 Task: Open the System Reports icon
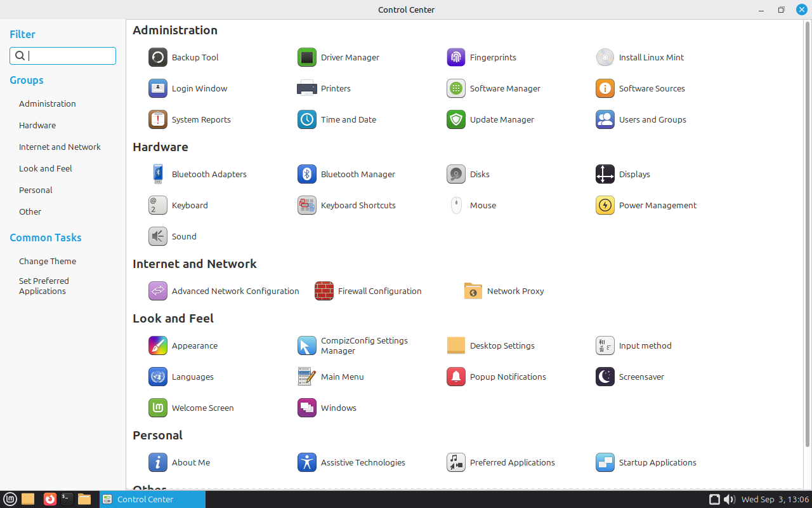click(158, 119)
